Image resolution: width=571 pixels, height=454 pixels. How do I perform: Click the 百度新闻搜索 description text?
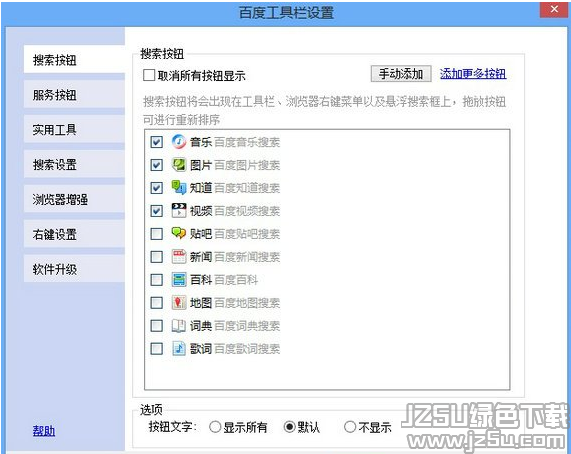247,257
